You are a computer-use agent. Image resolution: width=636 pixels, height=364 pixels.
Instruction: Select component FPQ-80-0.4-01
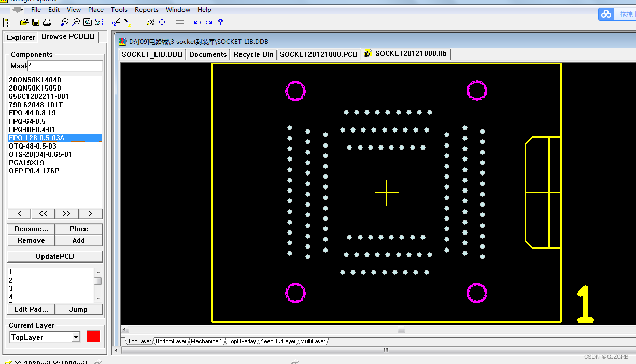54,129
